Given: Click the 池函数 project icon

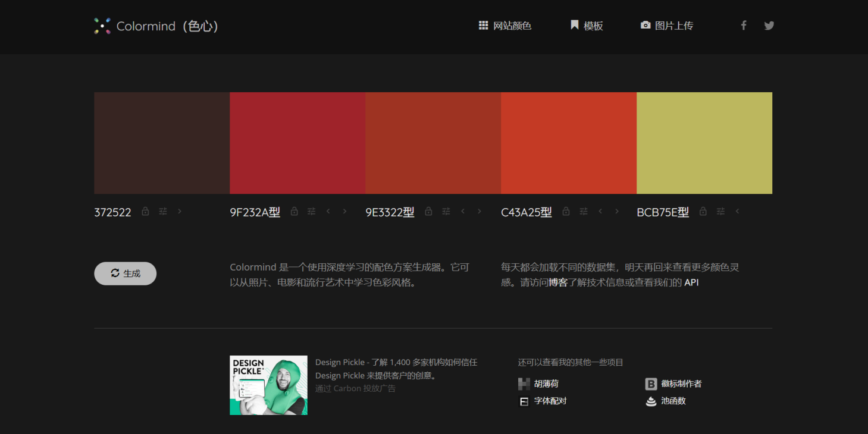Looking at the screenshot, I should tap(651, 401).
